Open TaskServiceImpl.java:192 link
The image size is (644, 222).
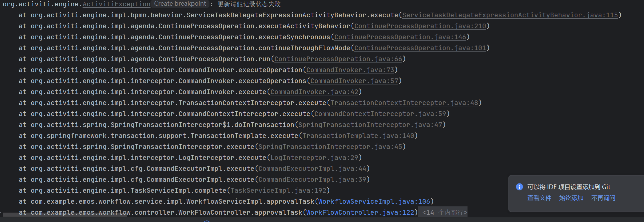tap(278, 191)
